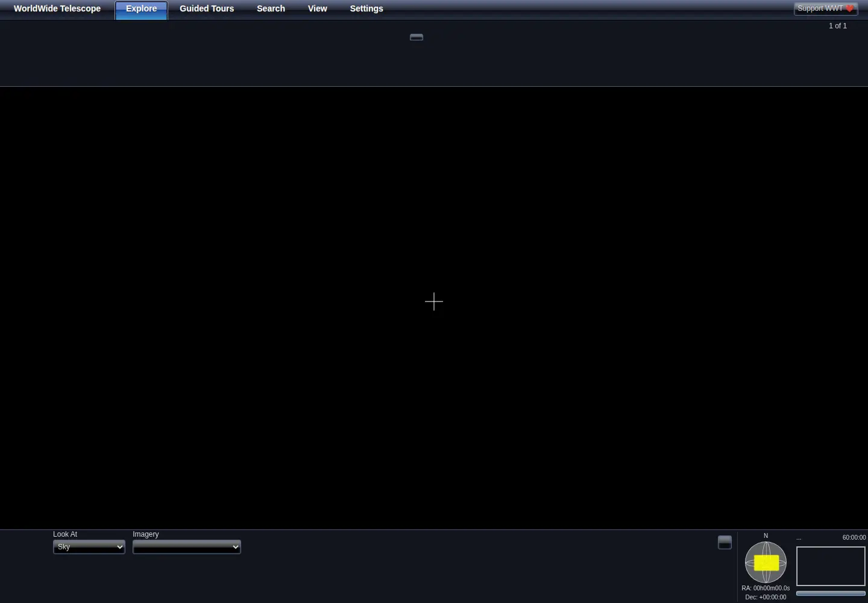This screenshot has height=603, width=868.
Task: Switch to the Explore tab
Action: (142, 10)
